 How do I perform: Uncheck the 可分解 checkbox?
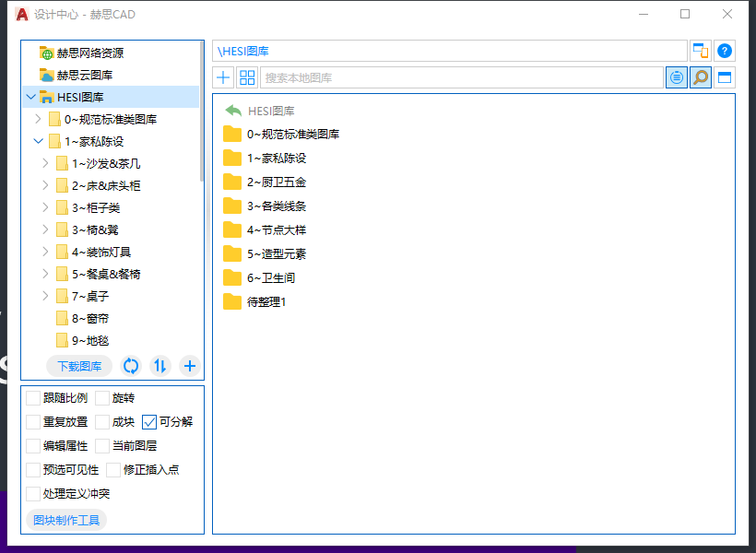coord(149,422)
